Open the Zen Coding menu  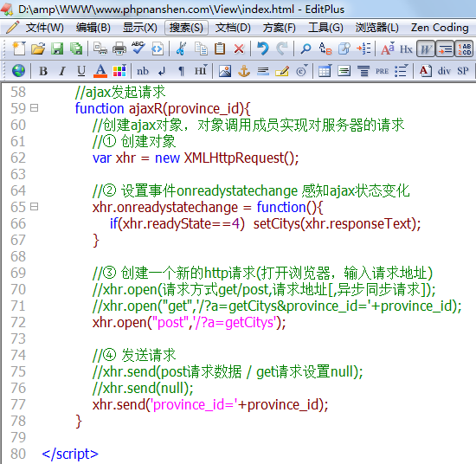440,28
